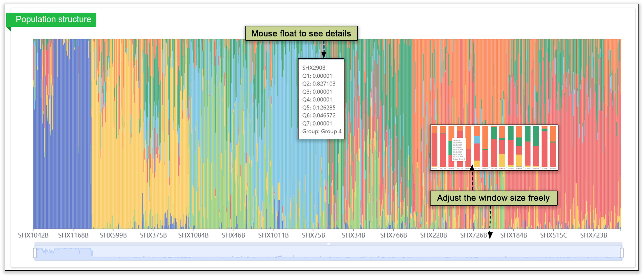Click the 'Adjust the window size freely' callout
The height and width of the screenshot is (276, 644).
[493, 198]
